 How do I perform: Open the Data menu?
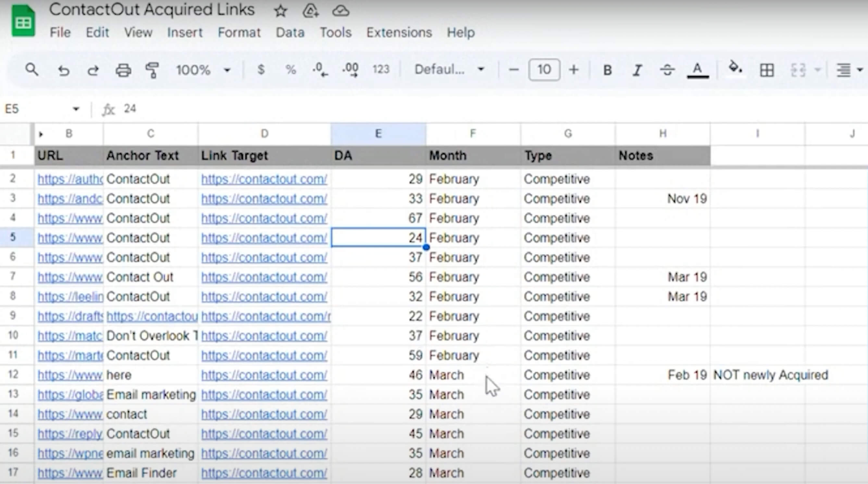290,33
